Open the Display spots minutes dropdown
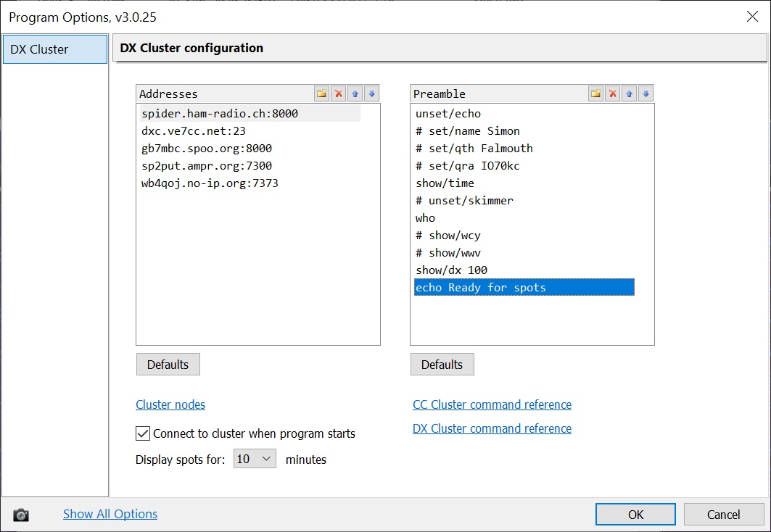The height and width of the screenshot is (532, 771). click(x=255, y=459)
